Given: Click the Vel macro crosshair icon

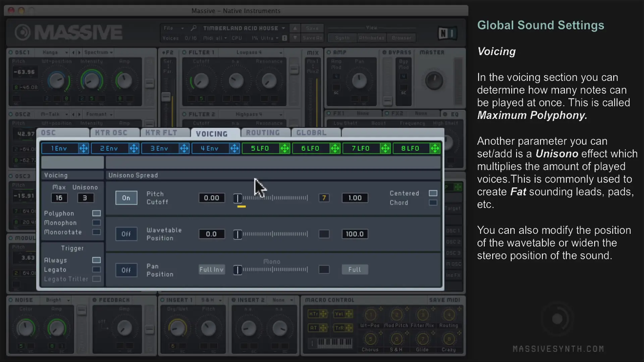Looking at the screenshot, I should [x=349, y=314].
